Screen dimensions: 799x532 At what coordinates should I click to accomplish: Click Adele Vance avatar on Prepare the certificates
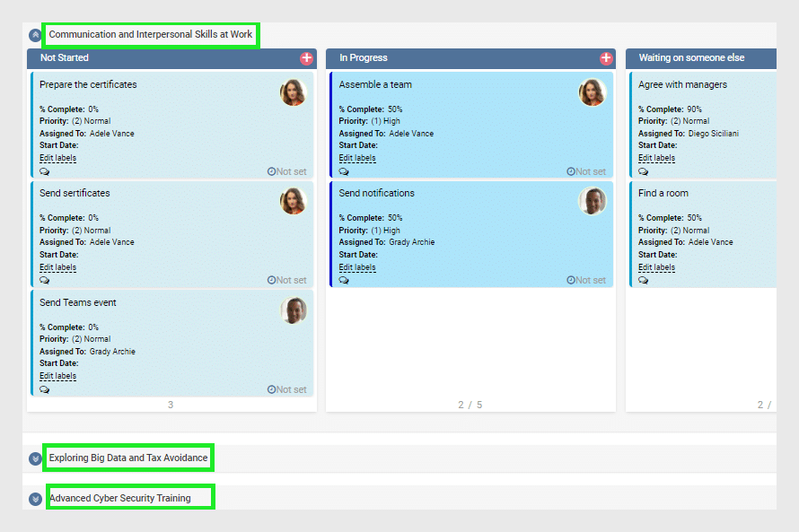point(293,92)
